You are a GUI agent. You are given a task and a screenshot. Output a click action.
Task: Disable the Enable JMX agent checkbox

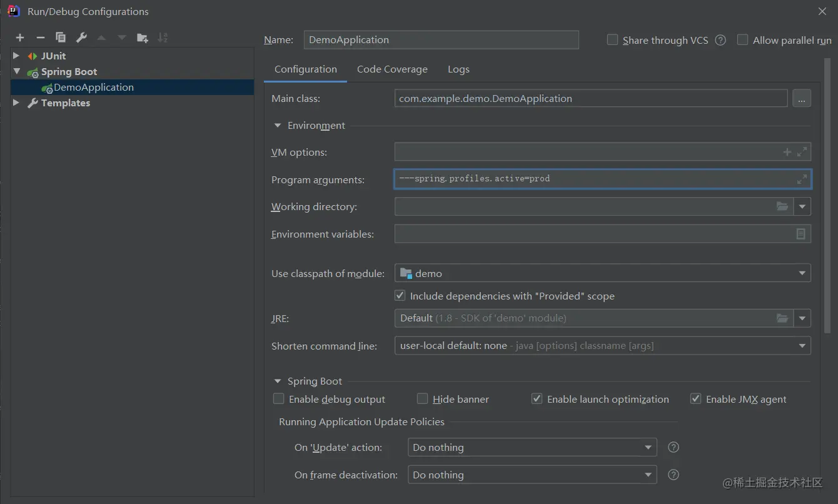[x=695, y=399]
